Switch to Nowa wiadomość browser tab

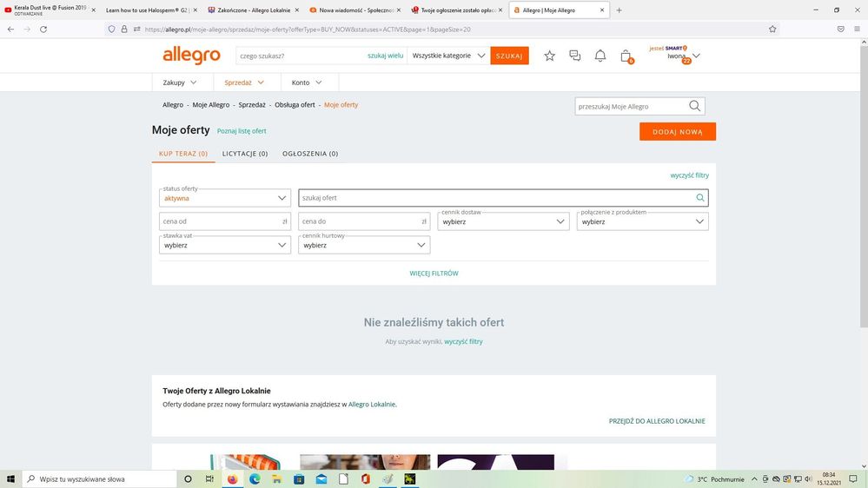point(355,10)
